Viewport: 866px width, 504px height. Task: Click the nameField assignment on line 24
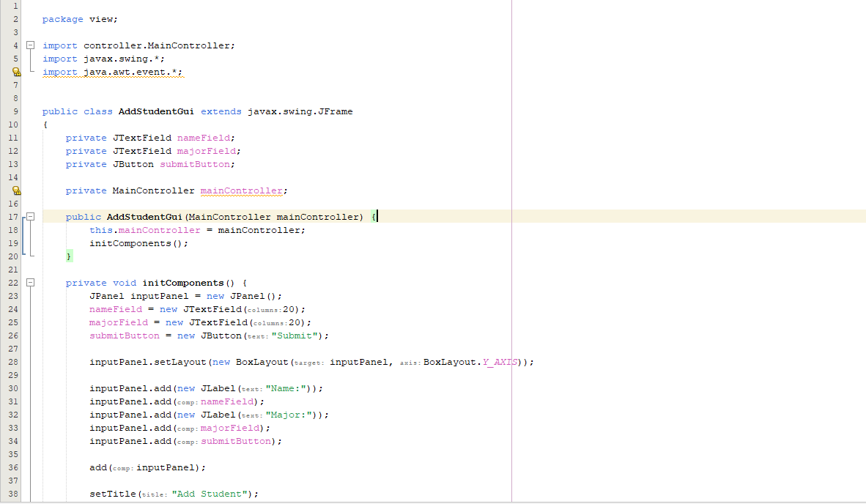[116, 309]
